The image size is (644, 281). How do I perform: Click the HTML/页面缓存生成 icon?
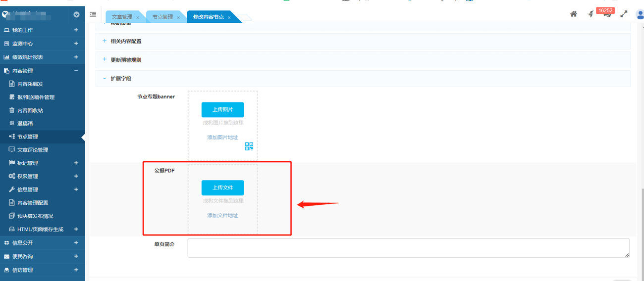coord(12,229)
